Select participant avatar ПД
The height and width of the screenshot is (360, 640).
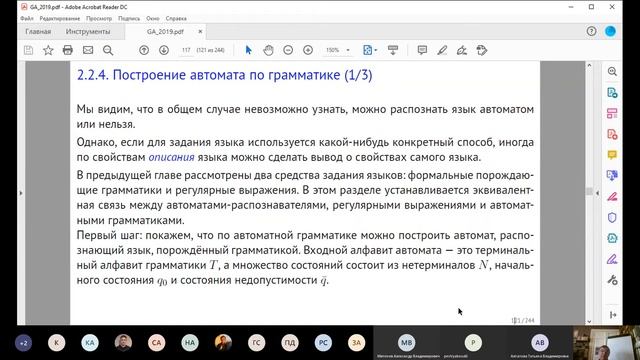coord(290,343)
